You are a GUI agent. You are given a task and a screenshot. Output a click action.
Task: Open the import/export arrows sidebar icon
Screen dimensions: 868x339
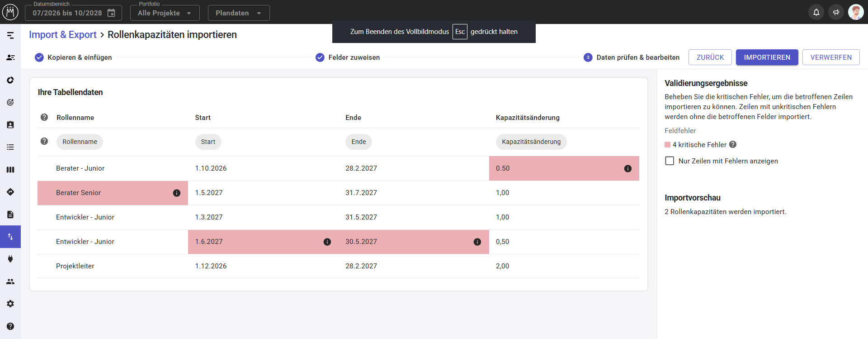click(x=10, y=237)
